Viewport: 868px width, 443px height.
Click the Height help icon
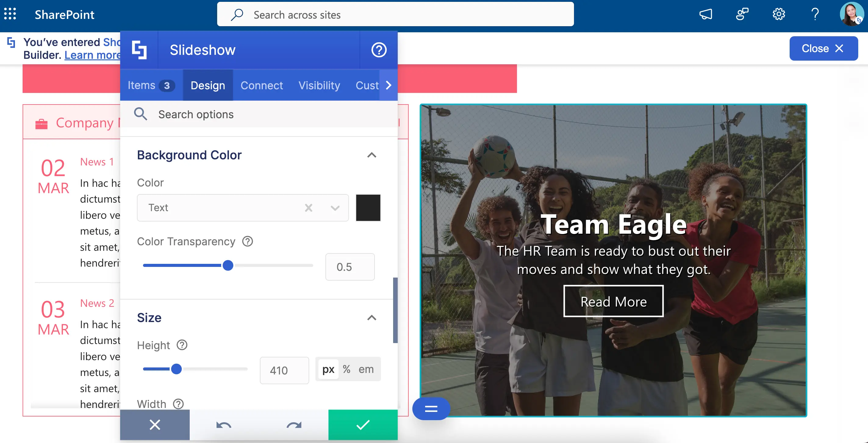coord(182,345)
